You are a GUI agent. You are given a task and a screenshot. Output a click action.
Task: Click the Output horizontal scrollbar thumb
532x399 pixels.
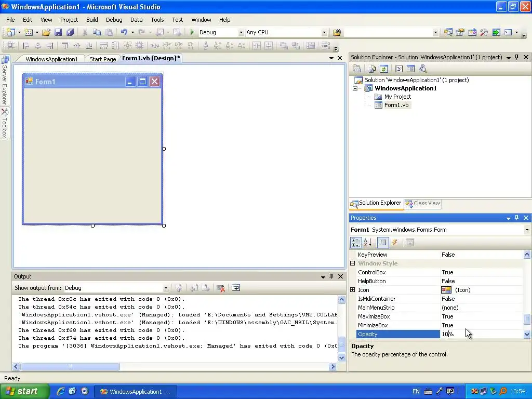coord(70,366)
